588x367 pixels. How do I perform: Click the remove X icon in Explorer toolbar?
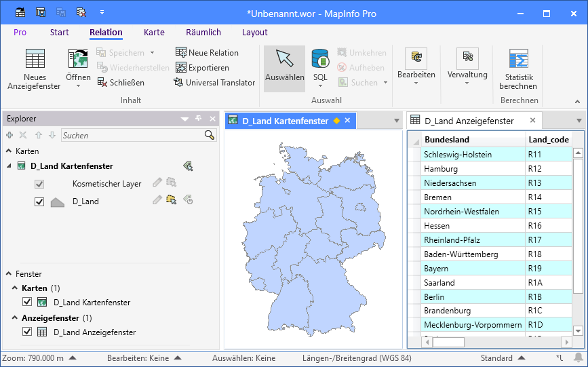23,135
